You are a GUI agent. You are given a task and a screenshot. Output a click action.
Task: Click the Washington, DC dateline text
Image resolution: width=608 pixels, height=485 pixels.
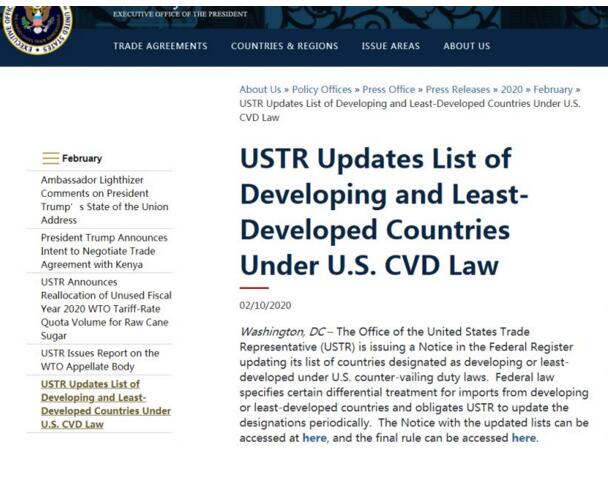[x=282, y=332]
